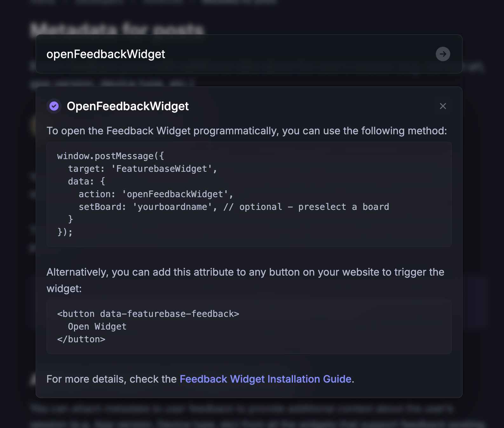Click the action 'openFeedbackWidget' code line
Screen dimensions: 504x428
tap(156, 194)
